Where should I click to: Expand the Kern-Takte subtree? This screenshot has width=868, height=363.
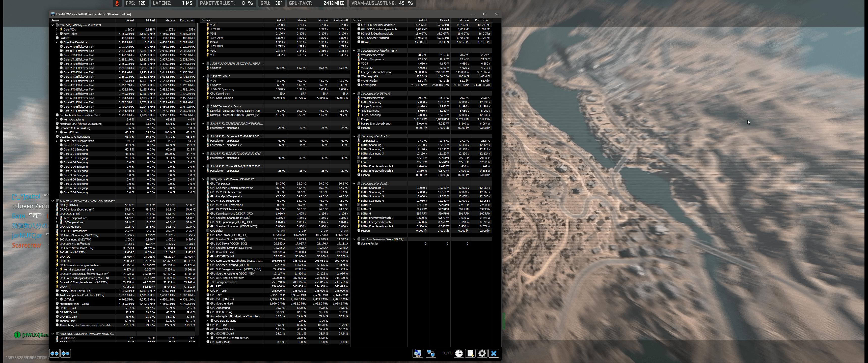(57, 34)
